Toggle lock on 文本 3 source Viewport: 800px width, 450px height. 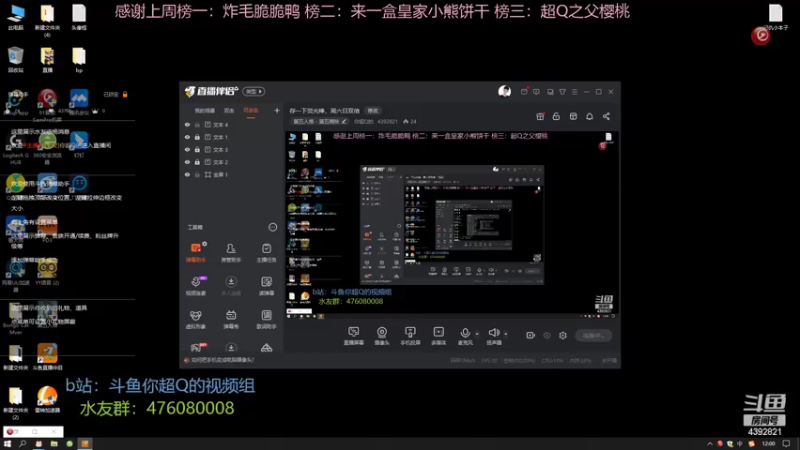pyautogui.click(x=197, y=149)
